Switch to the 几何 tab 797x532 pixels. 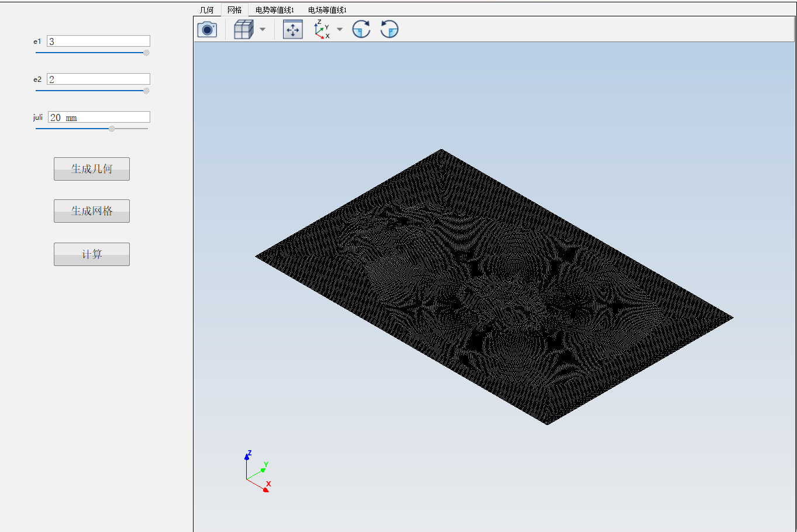coord(207,10)
